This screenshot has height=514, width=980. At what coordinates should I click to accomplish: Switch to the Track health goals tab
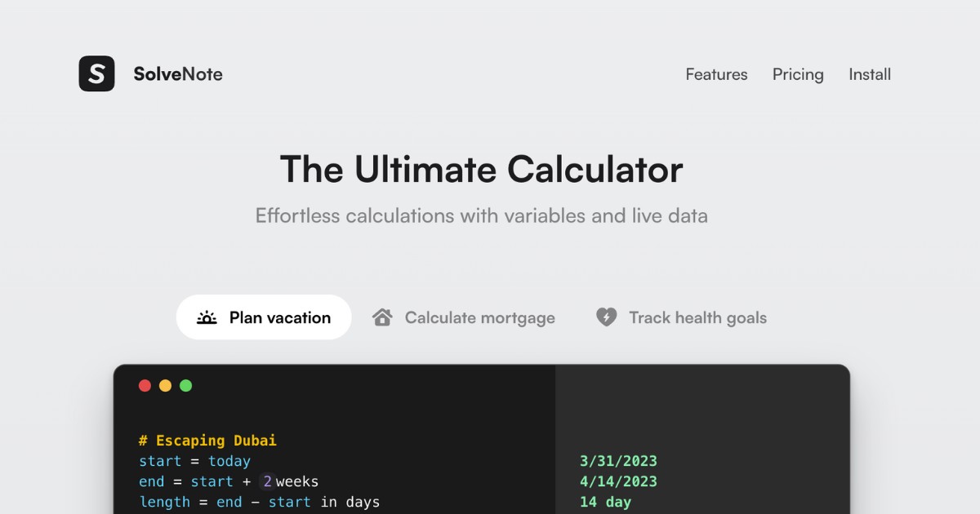point(697,317)
